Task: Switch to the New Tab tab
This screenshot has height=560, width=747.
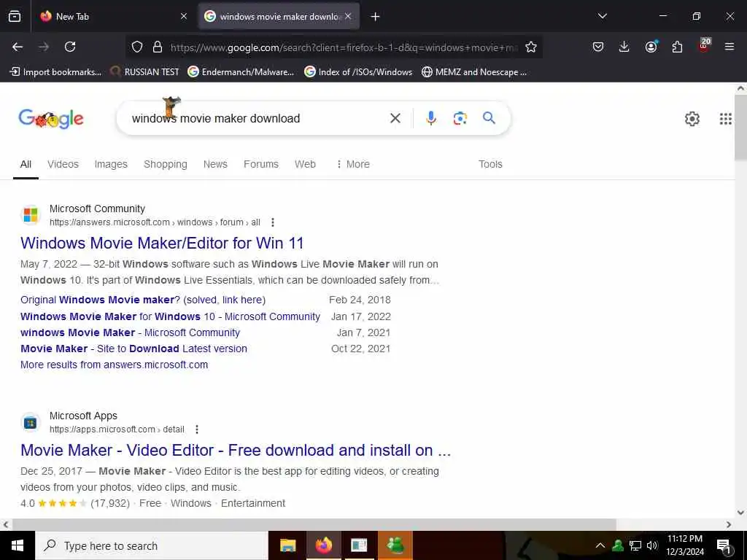Action: tap(113, 16)
